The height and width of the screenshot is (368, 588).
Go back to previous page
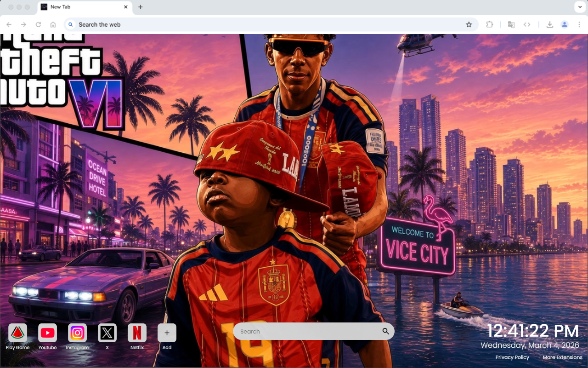tap(9, 24)
